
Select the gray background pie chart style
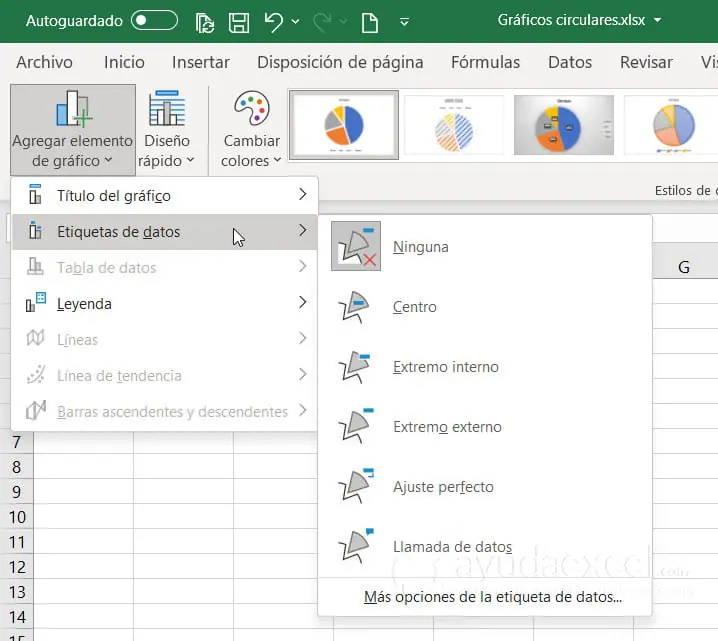coord(564,125)
